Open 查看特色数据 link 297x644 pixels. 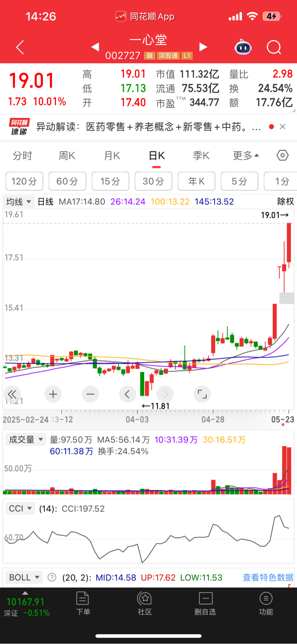[x=268, y=577]
